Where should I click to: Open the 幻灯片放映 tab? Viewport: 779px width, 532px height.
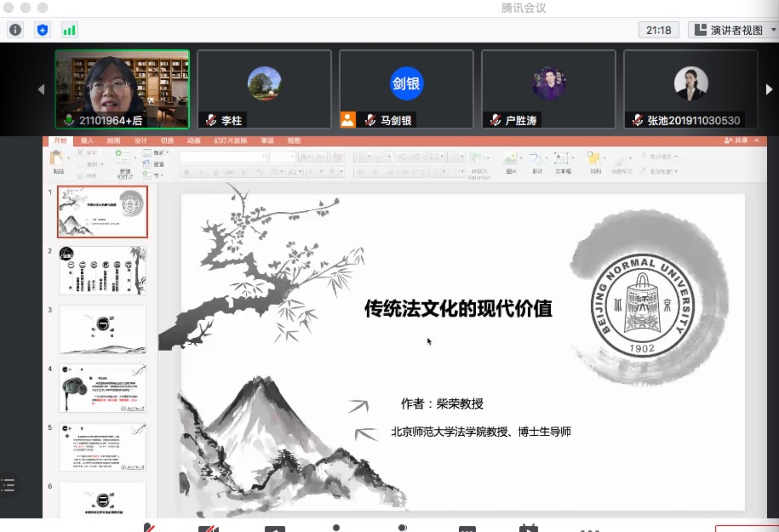tap(230, 141)
